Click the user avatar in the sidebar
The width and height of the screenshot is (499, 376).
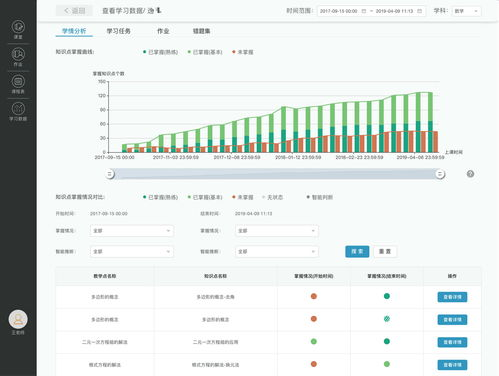(18, 319)
